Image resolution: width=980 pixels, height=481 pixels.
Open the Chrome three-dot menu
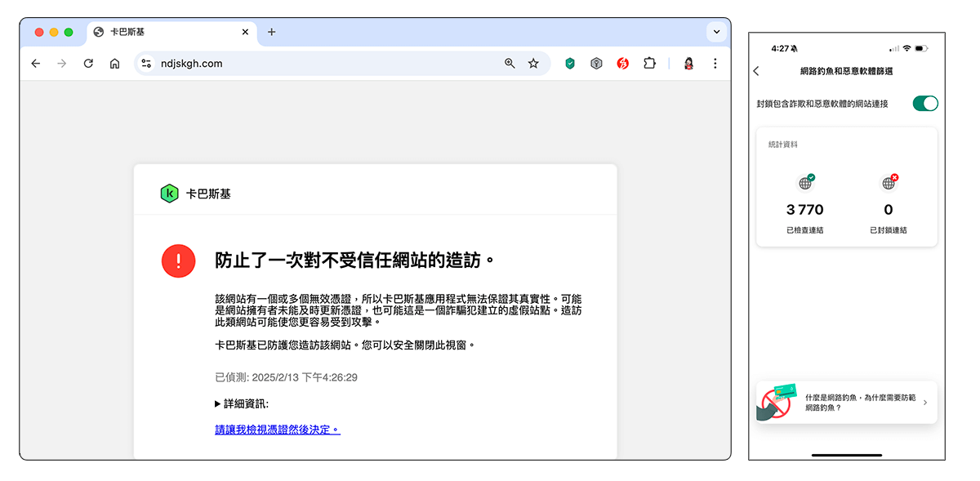point(715,63)
